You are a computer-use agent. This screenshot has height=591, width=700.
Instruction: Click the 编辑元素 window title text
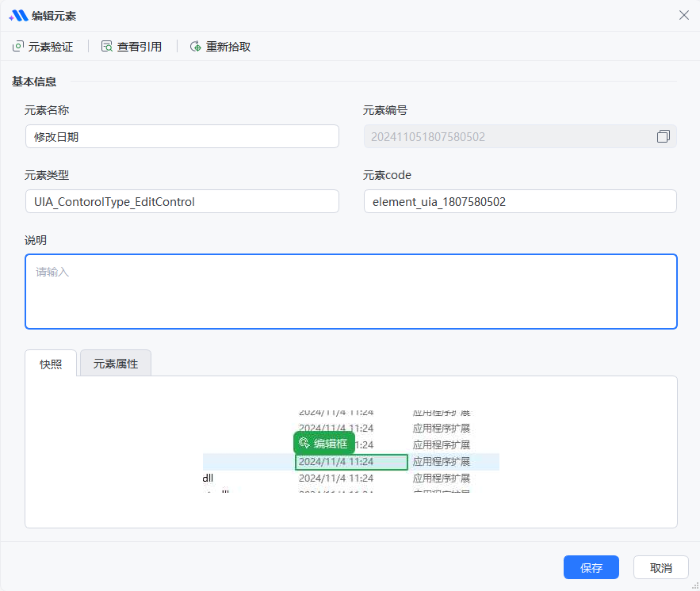point(54,16)
